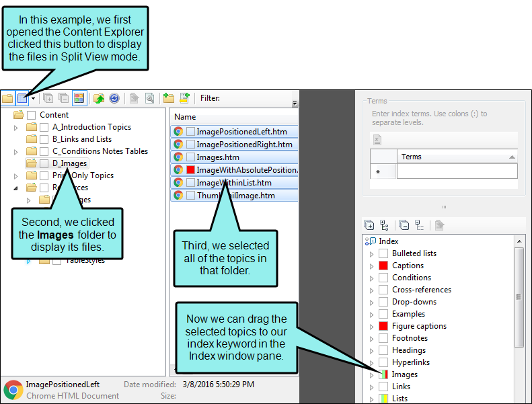Image resolution: width=532 pixels, height=404 pixels.
Task: Open the layout button's dropdown arrow
Action: click(33, 98)
